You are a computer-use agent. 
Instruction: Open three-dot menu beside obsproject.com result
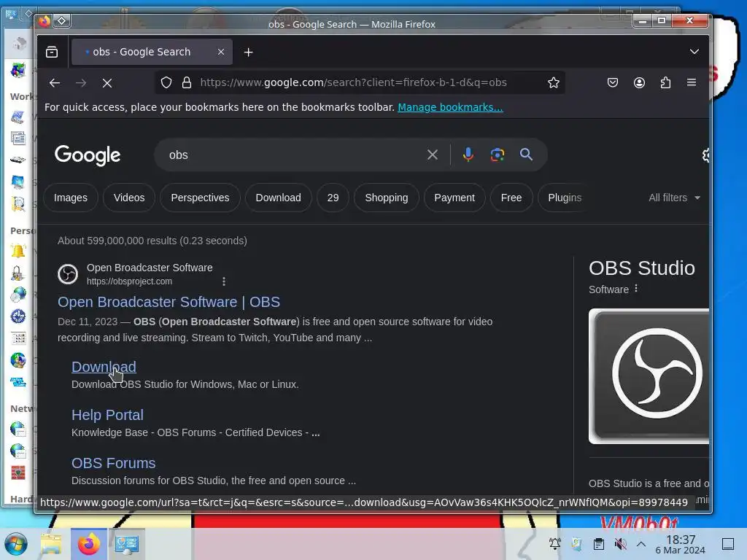pyautogui.click(x=223, y=281)
